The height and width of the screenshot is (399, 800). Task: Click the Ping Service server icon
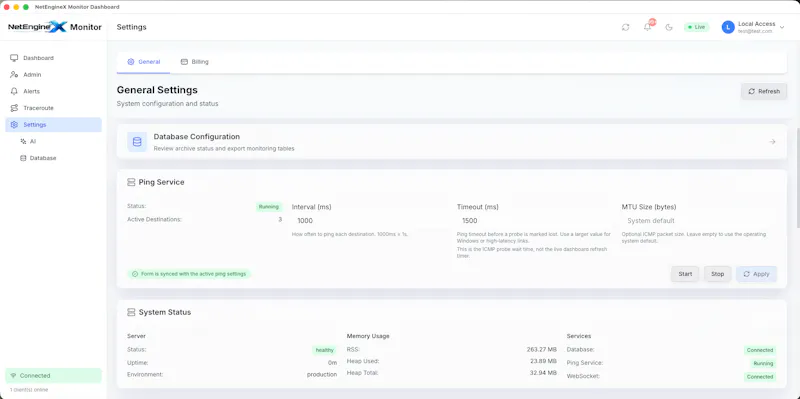tap(131, 182)
